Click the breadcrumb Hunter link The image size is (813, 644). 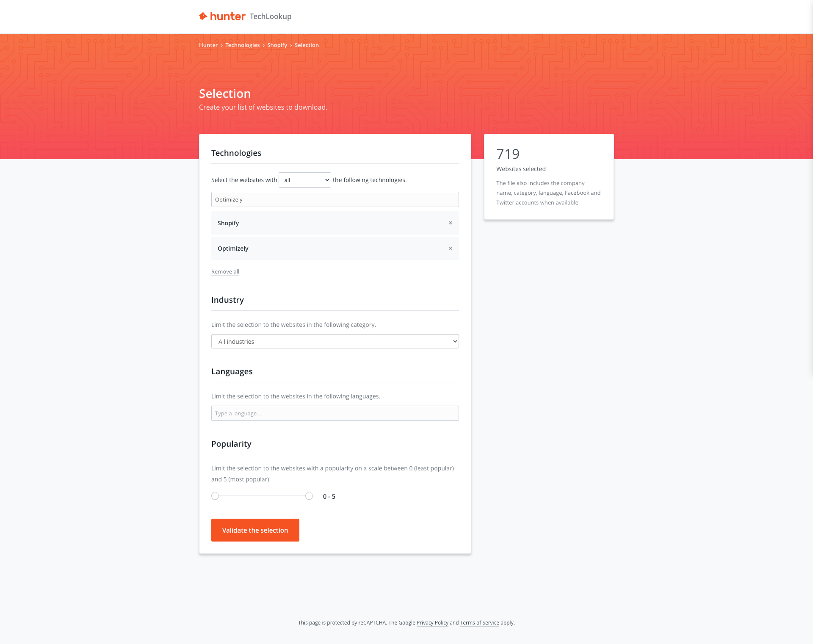pyautogui.click(x=208, y=46)
